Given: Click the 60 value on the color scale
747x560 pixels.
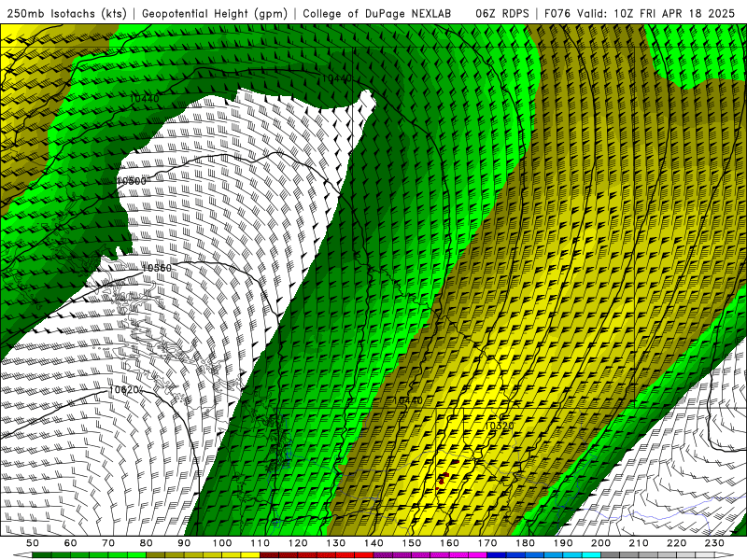Looking at the screenshot, I should pyautogui.click(x=70, y=543).
